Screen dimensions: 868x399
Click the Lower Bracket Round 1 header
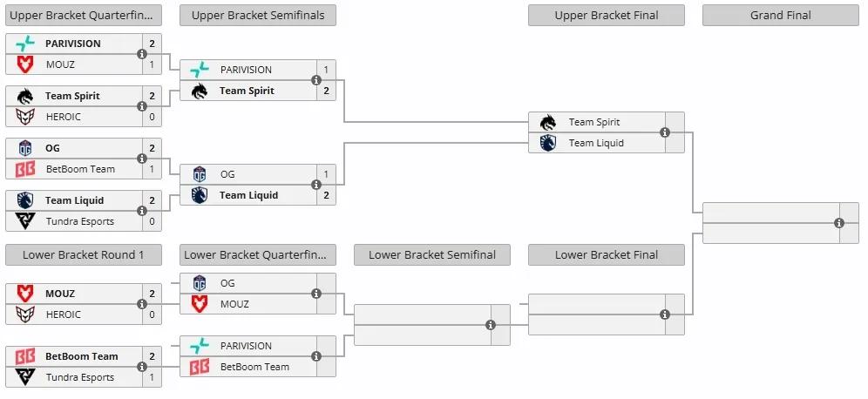(84, 254)
